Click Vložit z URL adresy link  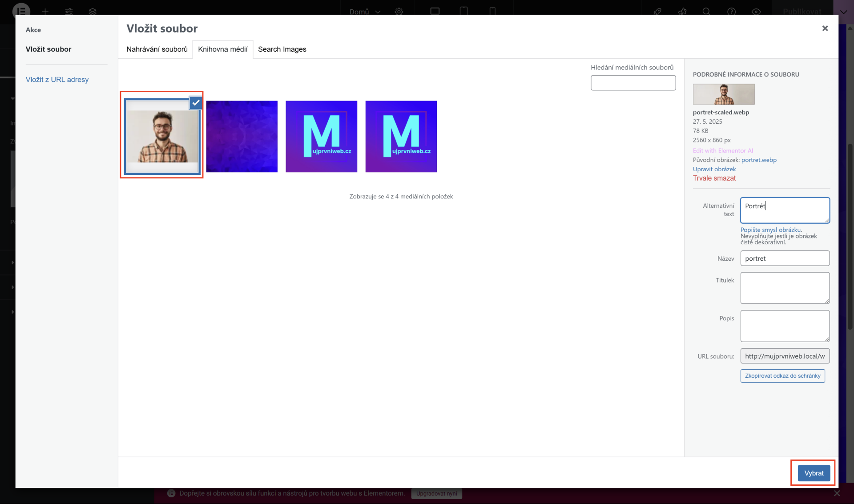click(57, 80)
